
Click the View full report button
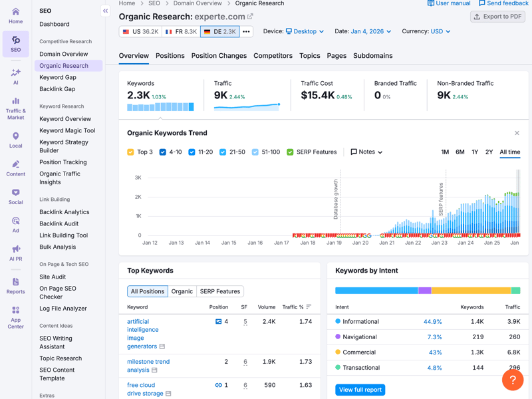pos(360,390)
